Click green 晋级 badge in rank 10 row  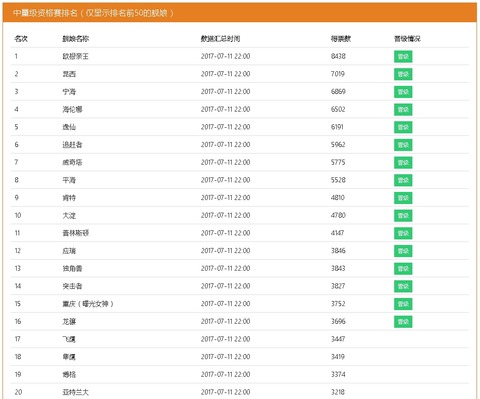pyautogui.click(x=403, y=215)
